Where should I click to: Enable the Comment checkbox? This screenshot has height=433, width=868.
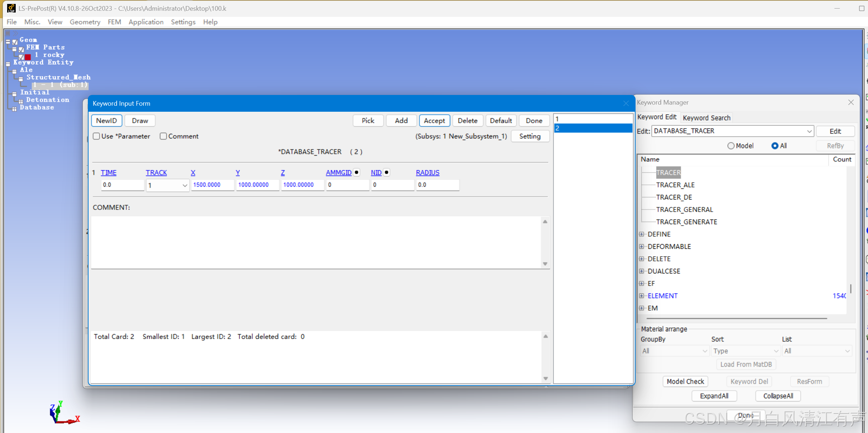tap(163, 136)
